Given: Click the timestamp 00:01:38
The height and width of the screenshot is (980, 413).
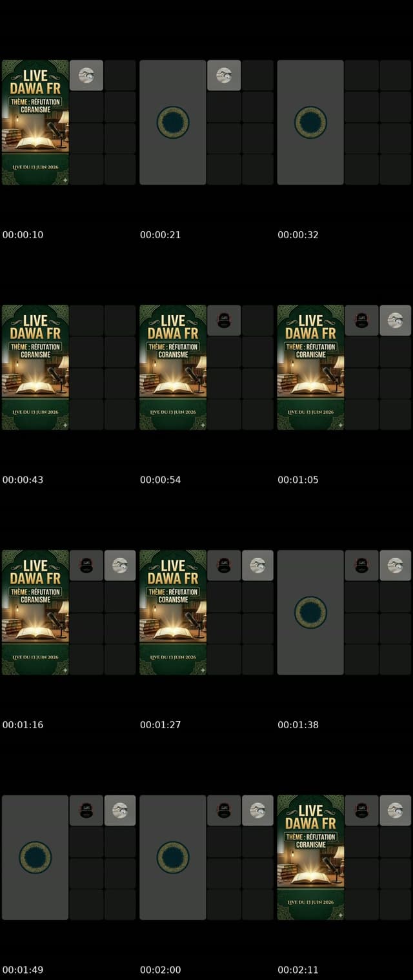Looking at the screenshot, I should [x=298, y=725].
